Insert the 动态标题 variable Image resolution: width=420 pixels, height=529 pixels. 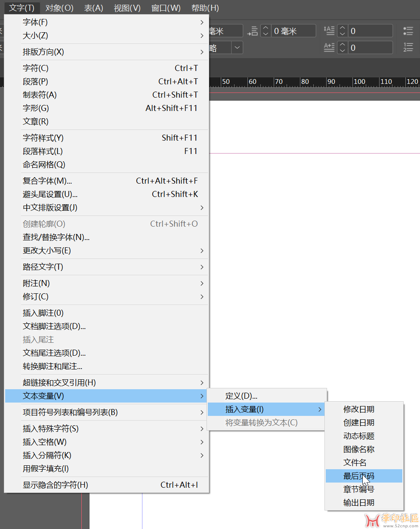[x=364, y=436]
